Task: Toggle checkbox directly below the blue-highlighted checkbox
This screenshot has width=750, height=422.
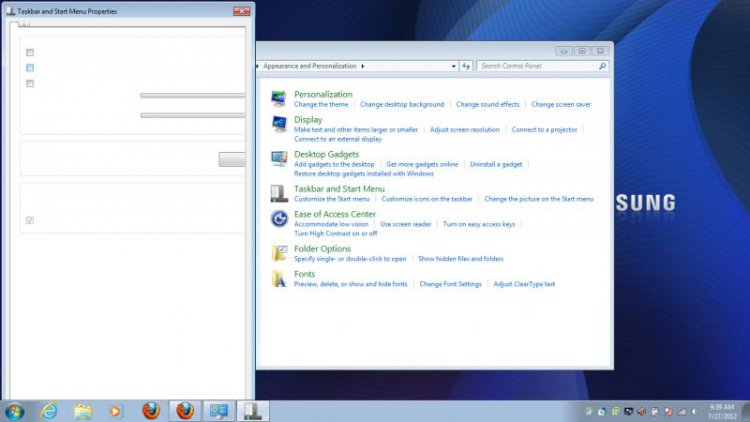Action: tap(30, 84)
